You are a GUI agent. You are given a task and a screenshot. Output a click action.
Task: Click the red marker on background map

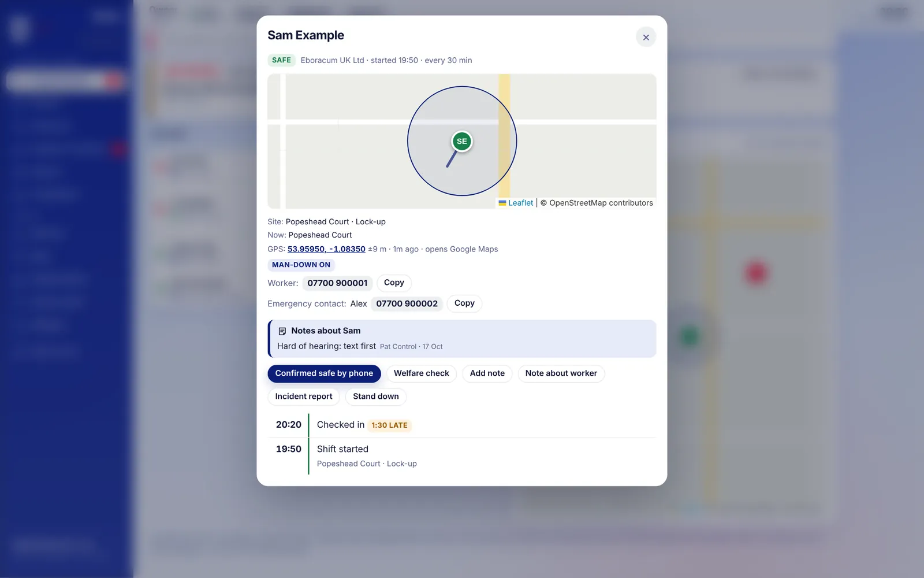[756, 272]
